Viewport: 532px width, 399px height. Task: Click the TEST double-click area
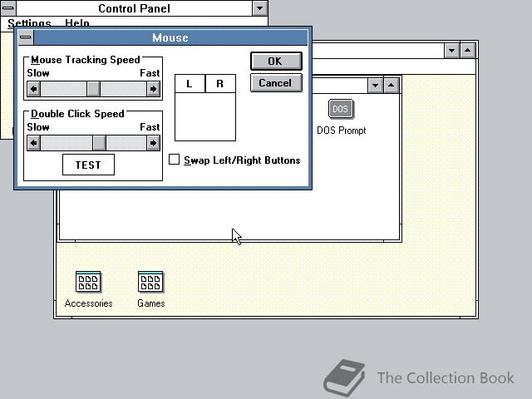pyautogui.click(x=88, y=165)
